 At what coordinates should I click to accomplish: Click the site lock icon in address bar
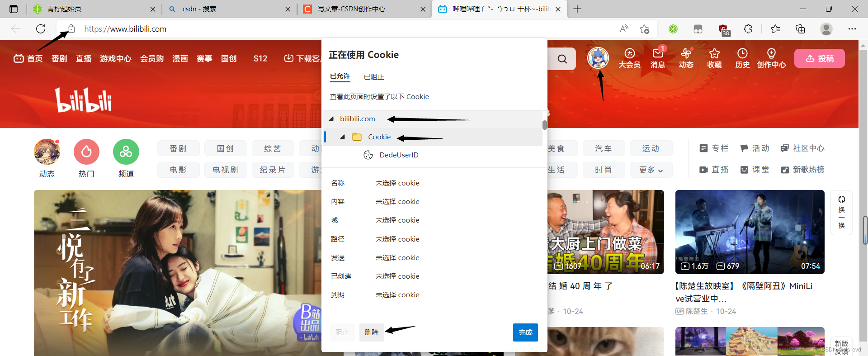click(71, 29)
